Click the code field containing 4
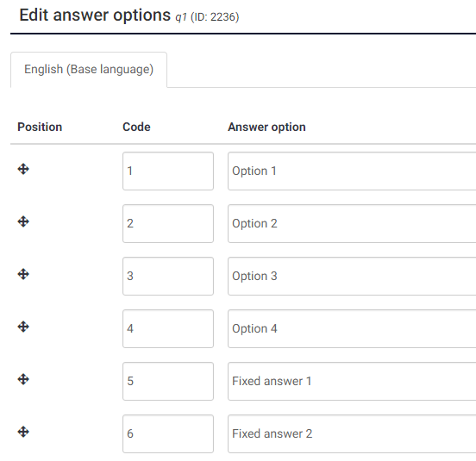The height and width of the screenshot is (461, 476). pyautogui.click(x=168, y=329)
